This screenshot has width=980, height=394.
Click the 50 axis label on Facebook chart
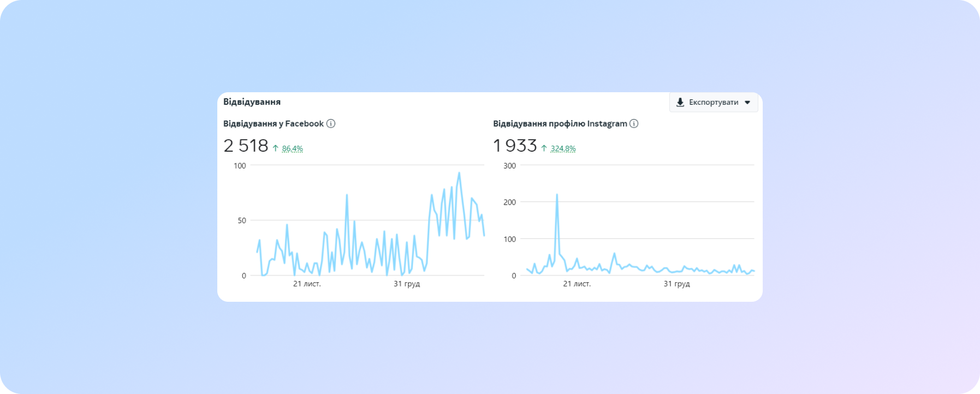242,220
